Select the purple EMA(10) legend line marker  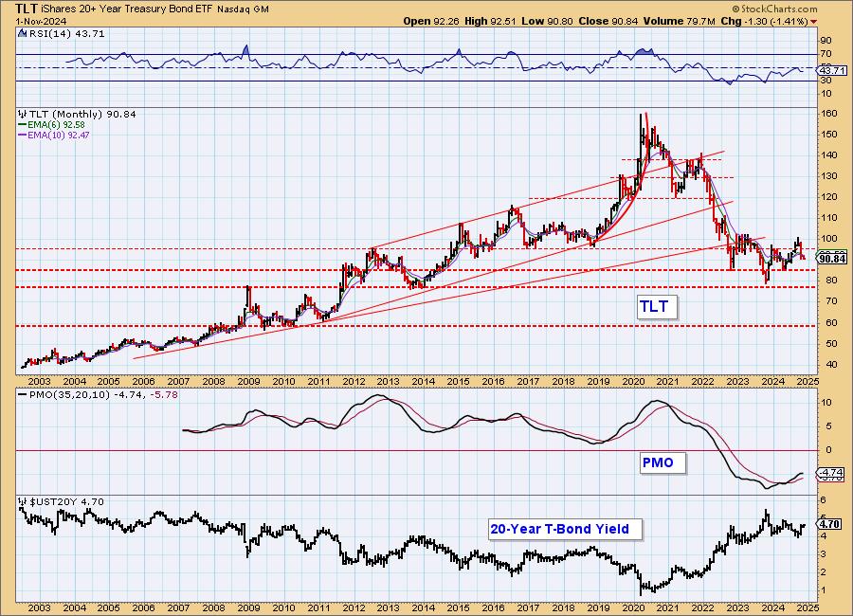pyautogui.click(x=22, y=135)
